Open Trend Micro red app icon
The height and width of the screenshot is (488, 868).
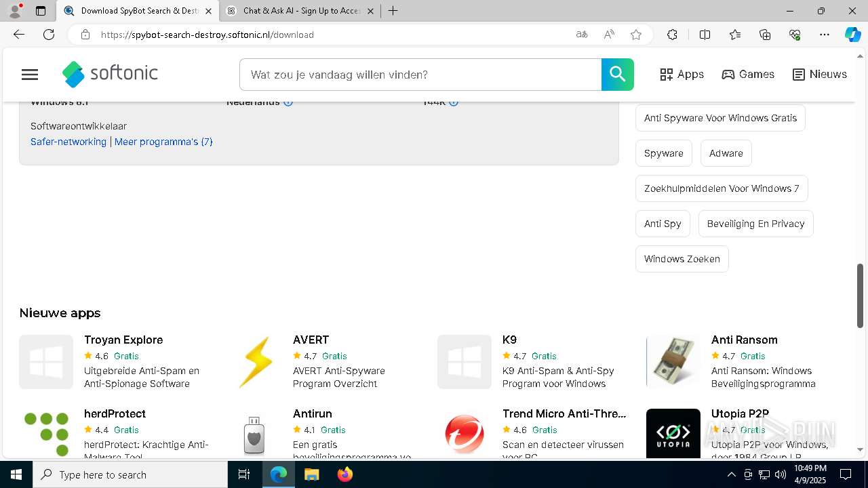click(x=465, y=434)
